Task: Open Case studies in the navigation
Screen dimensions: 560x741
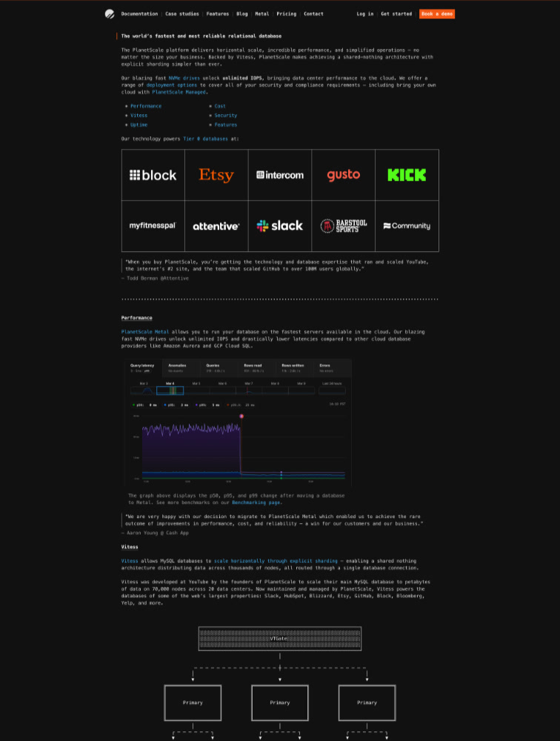Action: [x=181, y=14]
